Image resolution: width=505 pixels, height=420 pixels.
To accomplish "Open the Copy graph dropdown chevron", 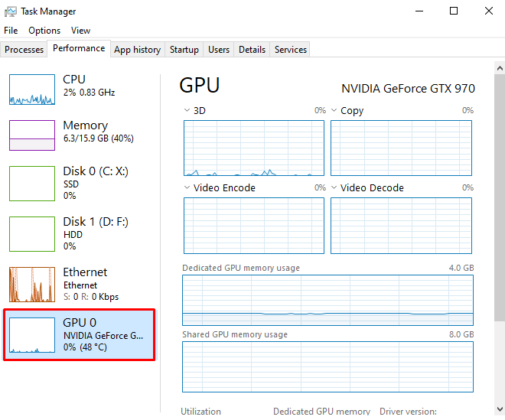I will click(x=334, y=110).
